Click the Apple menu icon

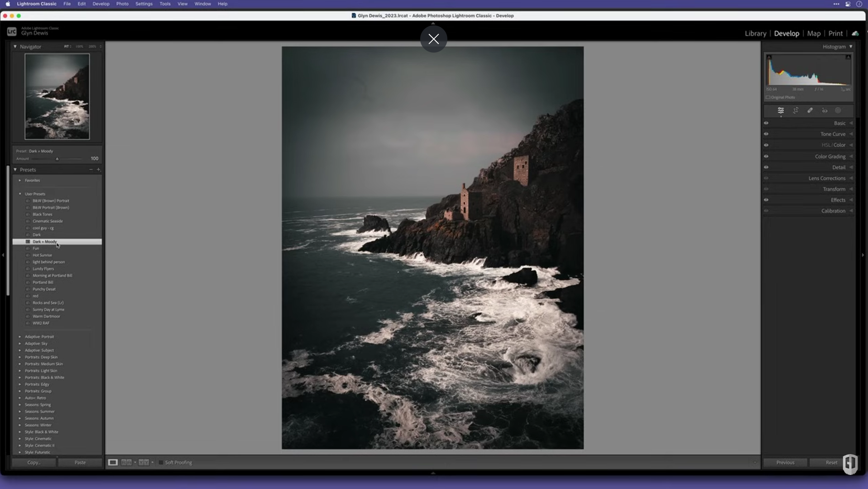[x=8, y=4]
